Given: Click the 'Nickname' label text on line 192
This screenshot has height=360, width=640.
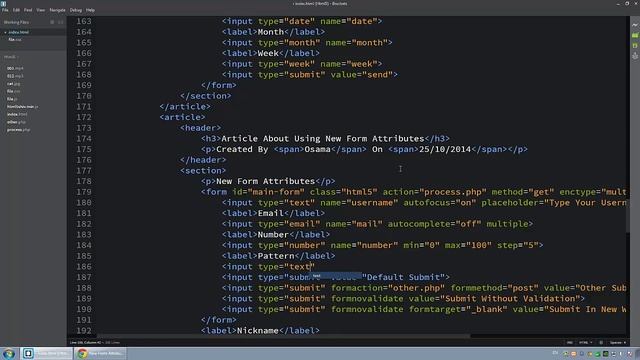Looking at the screenshot, I should coord(258,331).
